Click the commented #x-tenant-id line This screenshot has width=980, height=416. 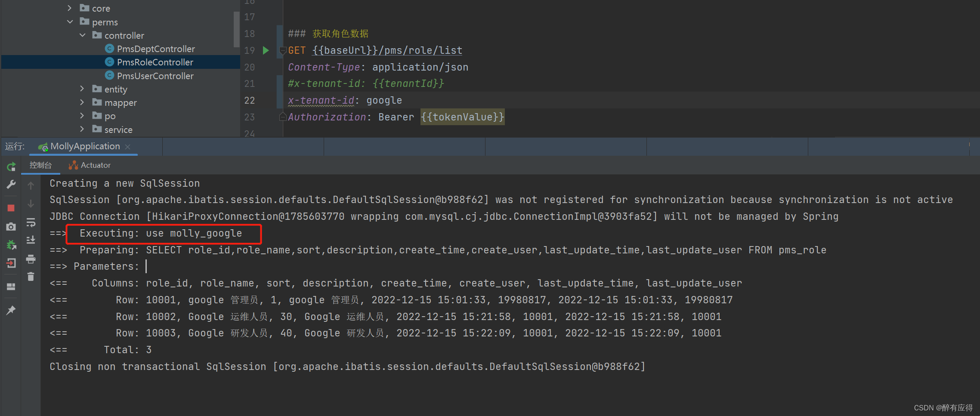pos(366,83)
